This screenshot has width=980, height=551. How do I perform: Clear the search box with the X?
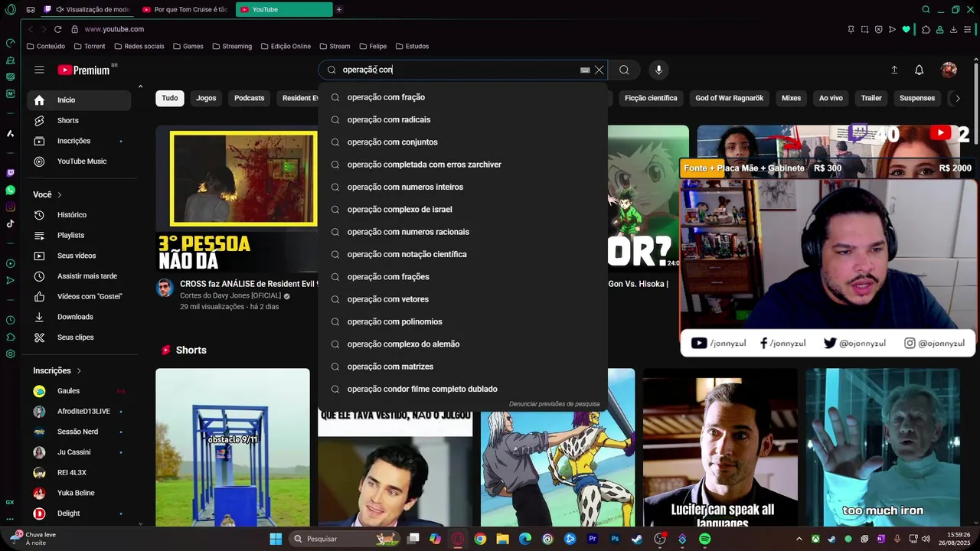click(599, 70)
